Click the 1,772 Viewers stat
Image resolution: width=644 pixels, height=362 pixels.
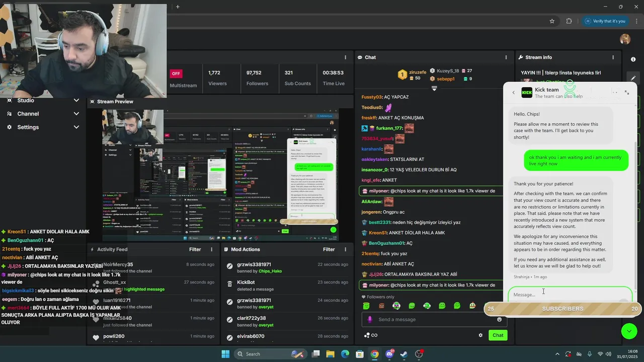[x=217, y=78]
